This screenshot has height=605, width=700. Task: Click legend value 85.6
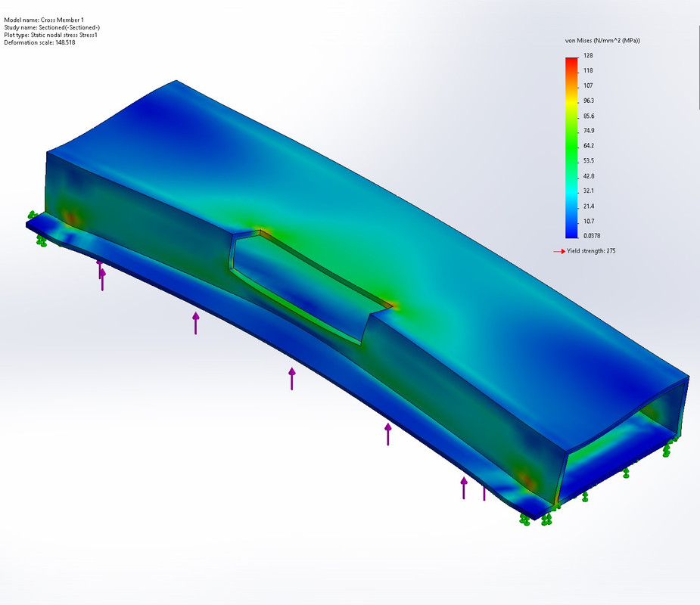coord(589,116)
